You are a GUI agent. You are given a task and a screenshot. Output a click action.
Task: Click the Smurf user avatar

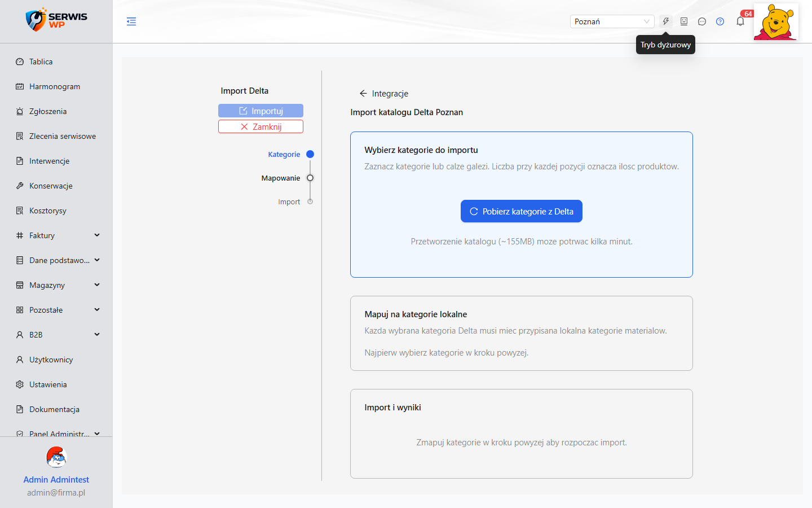[x=56, y=457]
